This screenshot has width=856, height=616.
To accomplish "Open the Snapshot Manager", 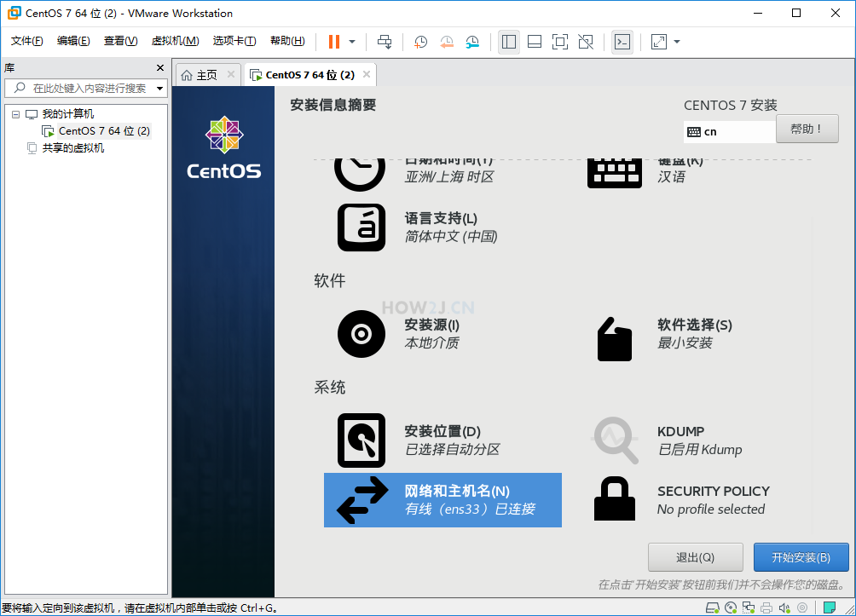I will [x=472, y=41].
